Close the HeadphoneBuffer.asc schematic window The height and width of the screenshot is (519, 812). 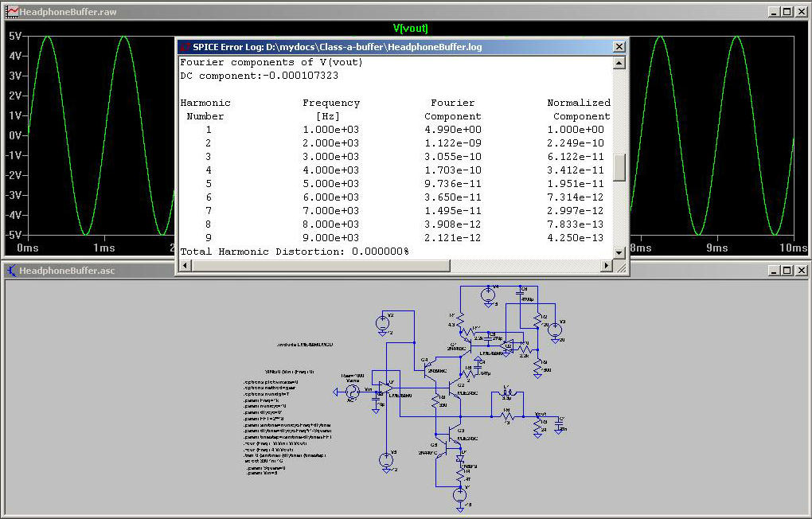(x=801, y=270)
